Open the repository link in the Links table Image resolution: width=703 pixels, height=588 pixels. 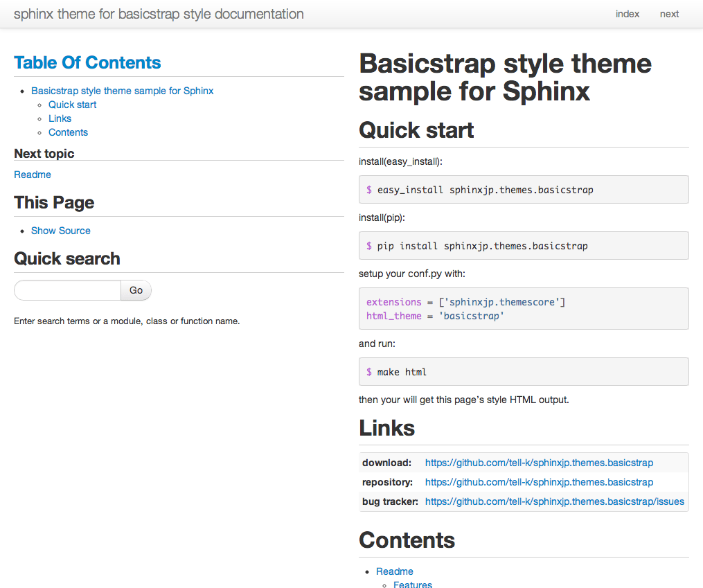tap(539, 482)
